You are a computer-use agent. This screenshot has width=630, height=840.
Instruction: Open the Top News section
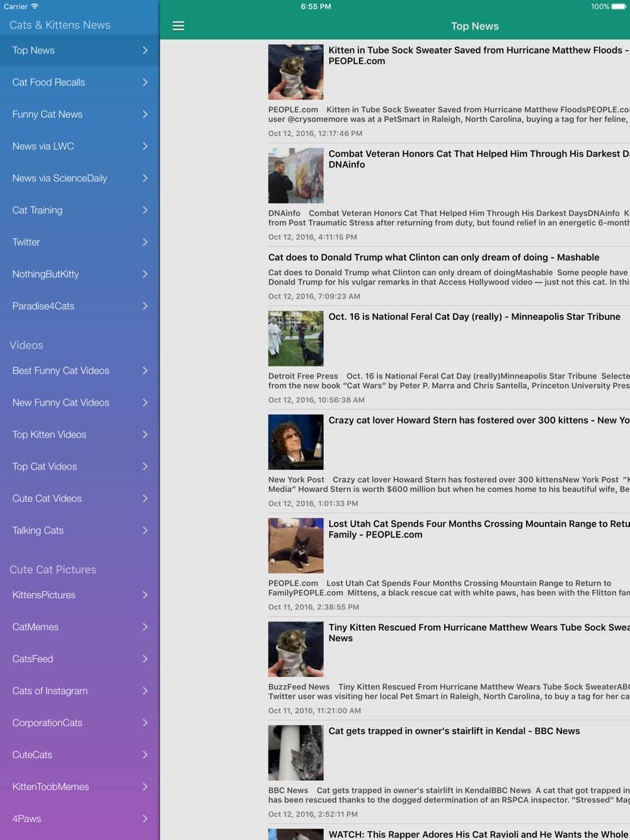(x=80, y=50)
